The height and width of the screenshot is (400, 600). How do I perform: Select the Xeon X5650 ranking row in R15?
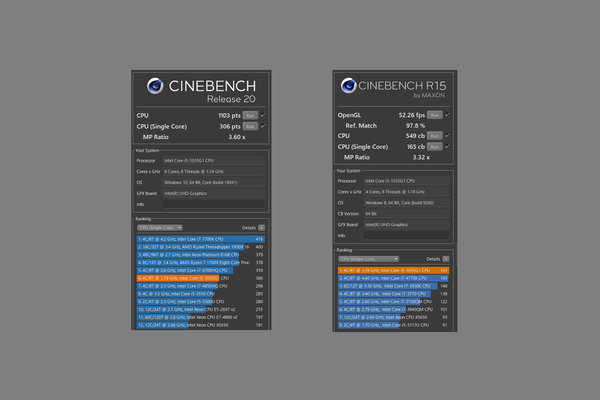(x=393, y=317)
